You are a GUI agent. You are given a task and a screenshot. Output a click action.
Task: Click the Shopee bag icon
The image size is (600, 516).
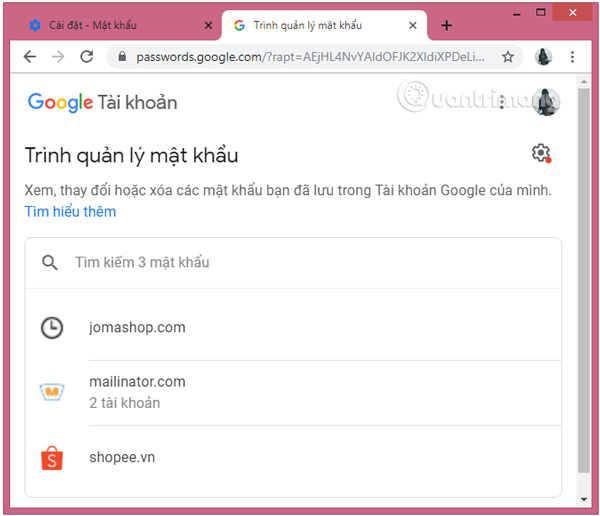click(52, 457)
